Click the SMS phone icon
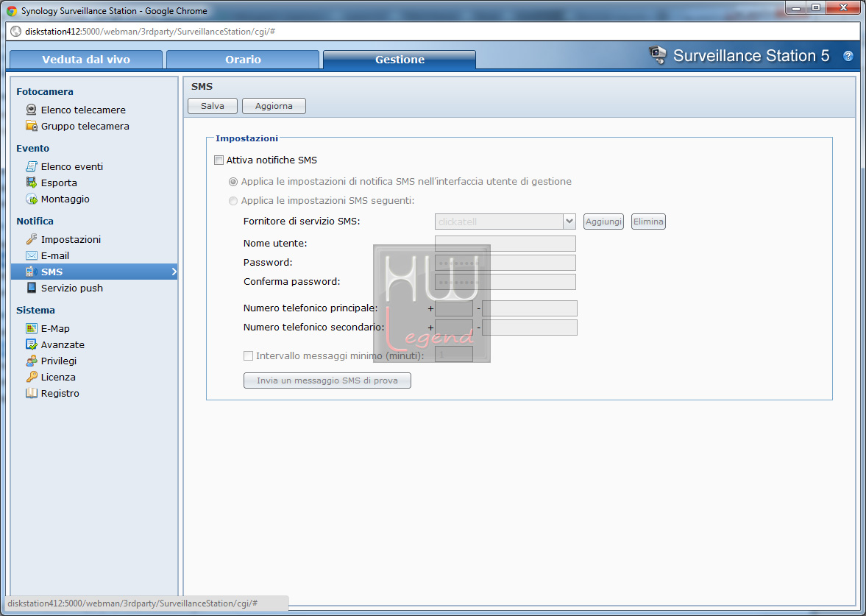 pos(31,272)
